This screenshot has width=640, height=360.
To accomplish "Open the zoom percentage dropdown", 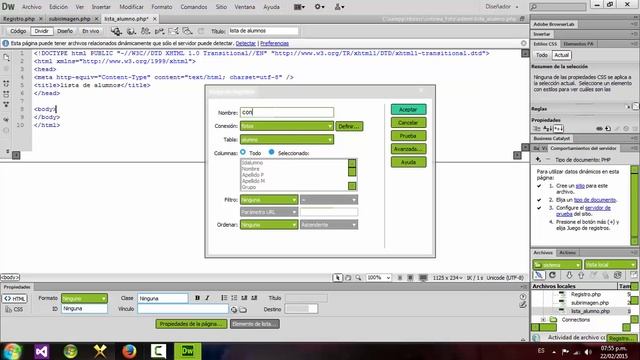I will (x=378, y=278).
